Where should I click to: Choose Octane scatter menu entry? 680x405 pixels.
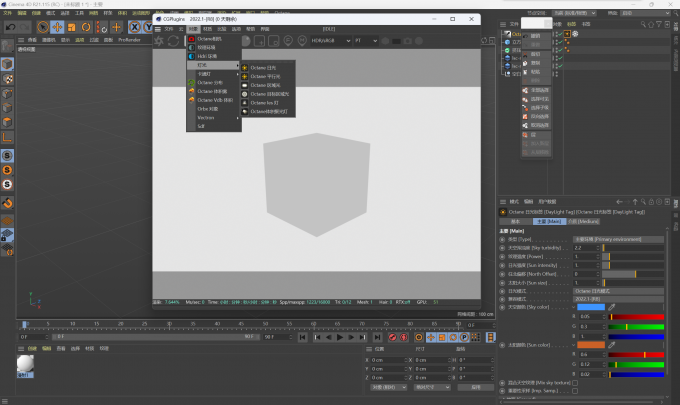[214, 82]
